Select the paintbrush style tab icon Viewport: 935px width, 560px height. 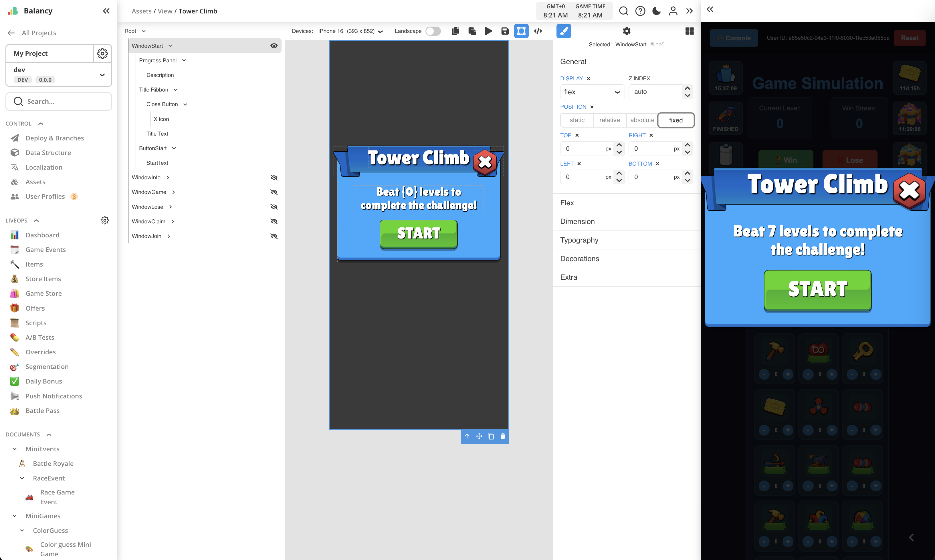coord(564,31)
